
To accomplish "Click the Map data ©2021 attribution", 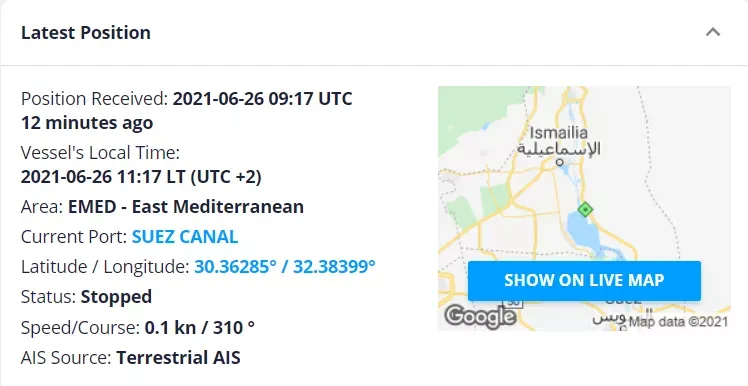I will tap(678, 322).
